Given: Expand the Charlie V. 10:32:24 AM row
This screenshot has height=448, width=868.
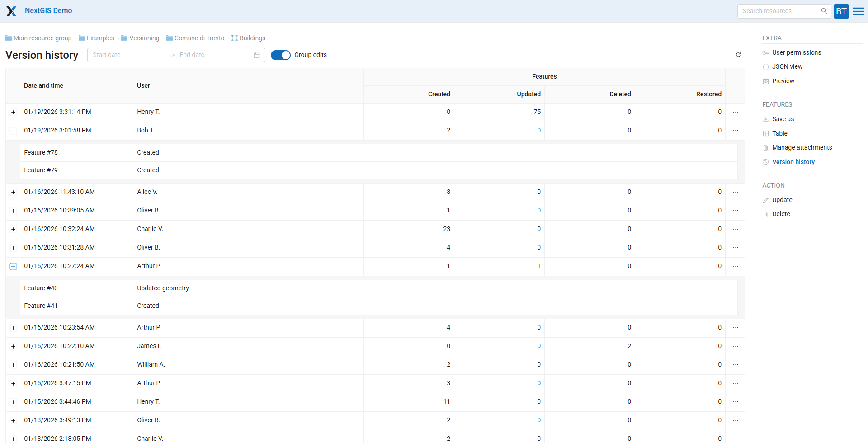Looking at the screenshot, I should click(13, 229).
